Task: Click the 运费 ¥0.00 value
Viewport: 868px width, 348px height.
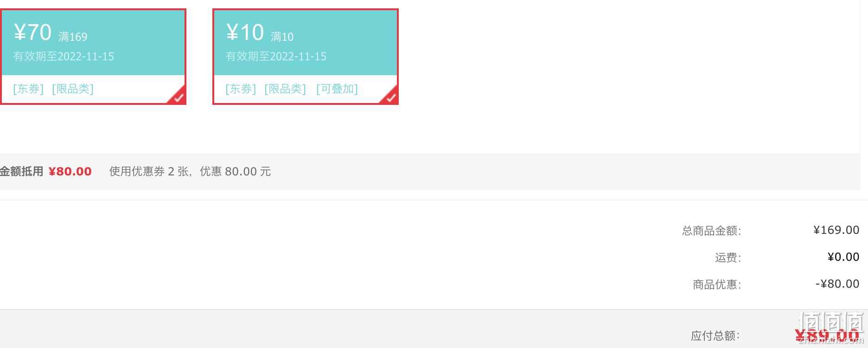Action: (843, 257)
